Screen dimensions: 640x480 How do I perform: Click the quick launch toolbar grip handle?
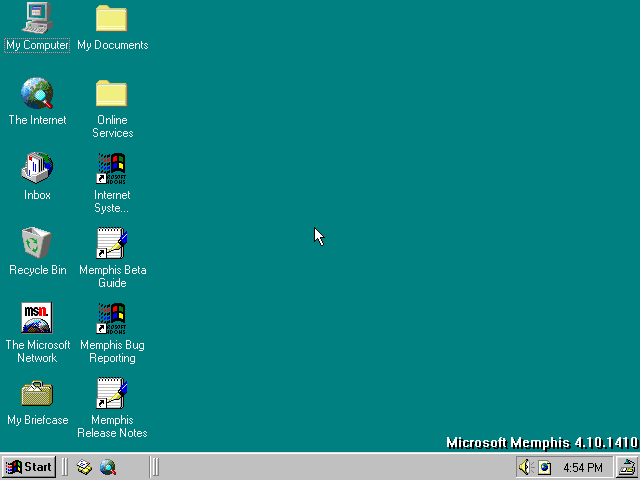(x=64, y=467)
